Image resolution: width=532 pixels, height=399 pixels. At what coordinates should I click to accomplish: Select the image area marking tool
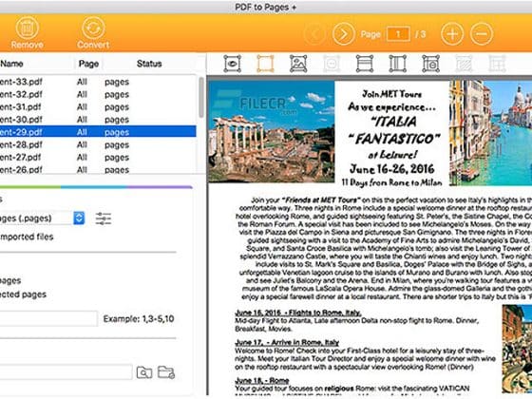click(x=298, y=64)
